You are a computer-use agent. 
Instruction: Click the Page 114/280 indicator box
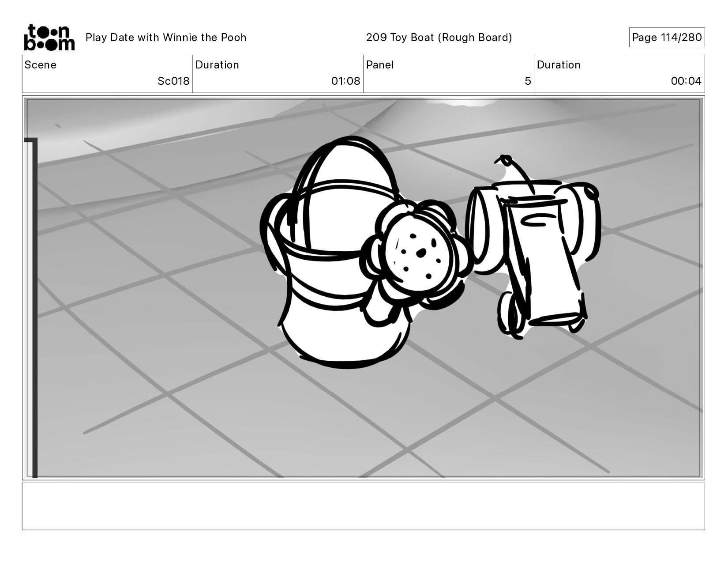tap(666, 38)
